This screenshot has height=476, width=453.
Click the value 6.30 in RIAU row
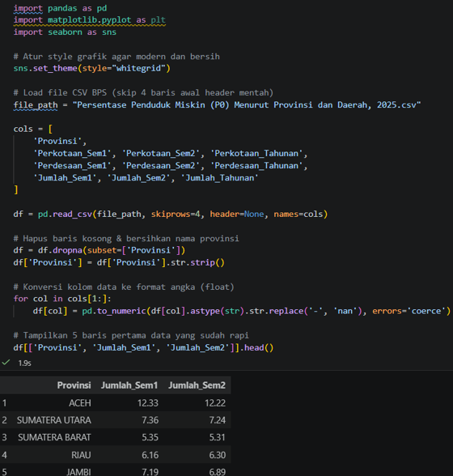pyautogui.click(x=218, y=455)
